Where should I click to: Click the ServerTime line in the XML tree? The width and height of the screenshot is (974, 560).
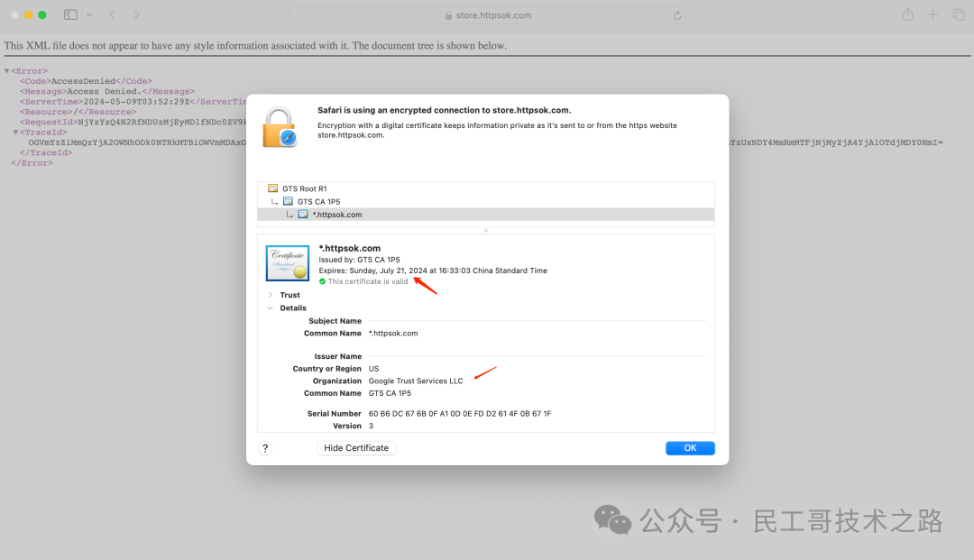pyautogui.click(x=133, y=102)
